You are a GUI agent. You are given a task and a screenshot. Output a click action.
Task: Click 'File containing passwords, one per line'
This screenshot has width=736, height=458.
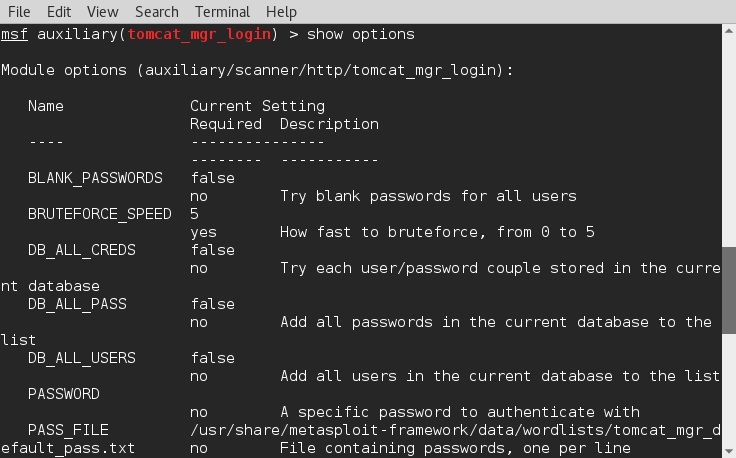coord(455,448)
